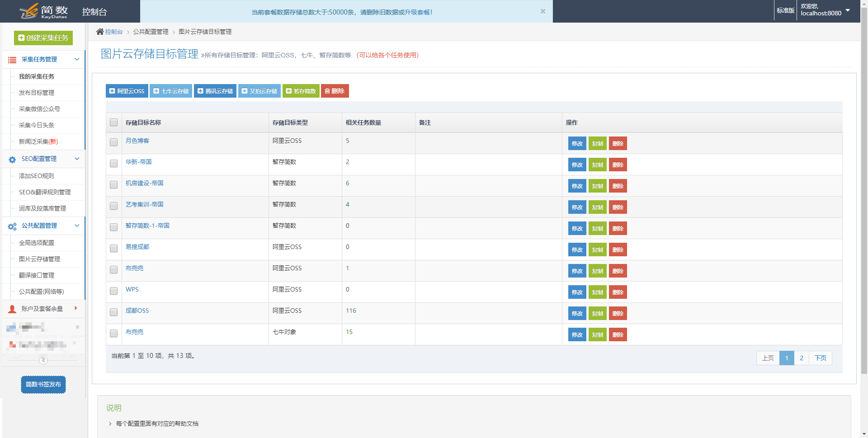This screenshot has height=438, width=868.
Task: Click 复制 for 华新-帝国 row
Action: click(x=598, y=165)
